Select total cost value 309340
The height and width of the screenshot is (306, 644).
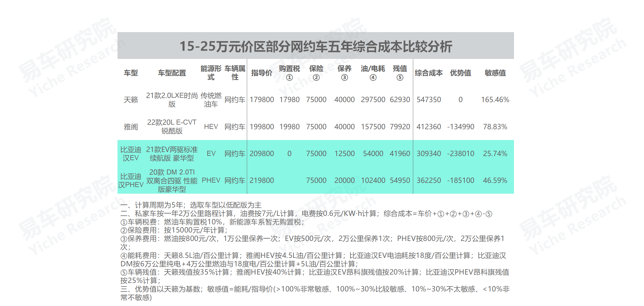point(429,154)
